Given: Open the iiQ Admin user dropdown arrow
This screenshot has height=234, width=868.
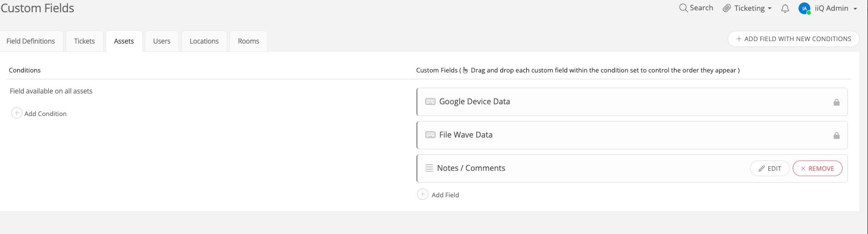Looking at the screenshot, I should pos(855,9).
